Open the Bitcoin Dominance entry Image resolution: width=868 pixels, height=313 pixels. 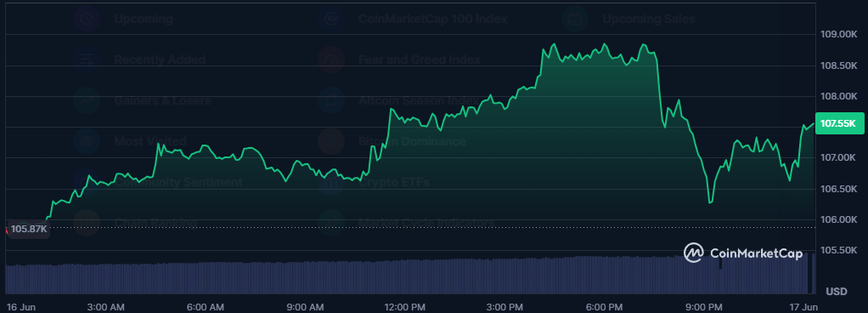click(x=413, y=141)
